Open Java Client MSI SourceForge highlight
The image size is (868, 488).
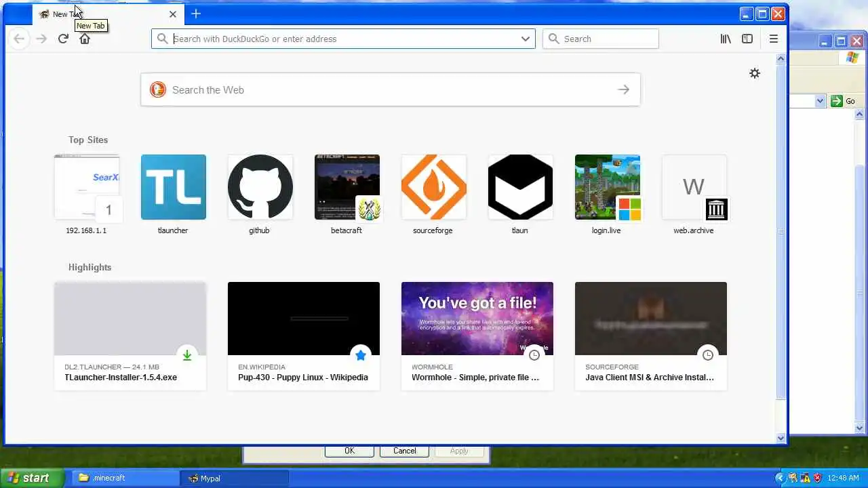[x=651, y=336]
